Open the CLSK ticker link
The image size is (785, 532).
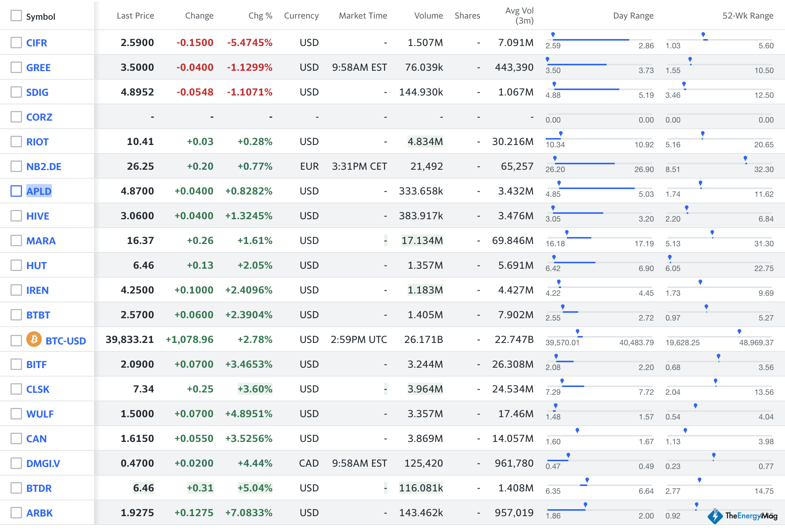point(38,389)
